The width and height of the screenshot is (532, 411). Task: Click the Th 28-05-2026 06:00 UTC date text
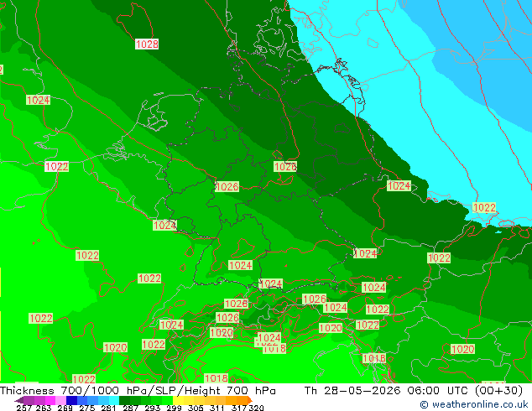point(413,391)
